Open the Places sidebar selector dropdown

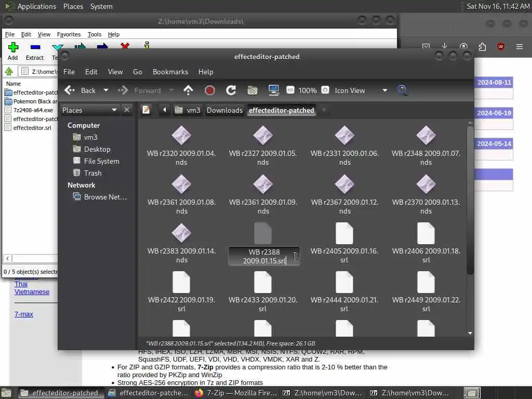pyautogui.click(x=89, y=110)
